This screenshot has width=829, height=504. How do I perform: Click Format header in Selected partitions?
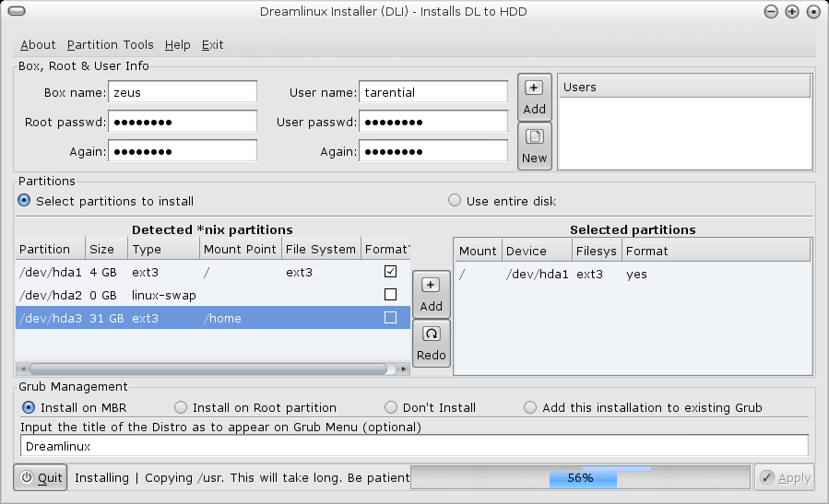(x=716, y=251)
